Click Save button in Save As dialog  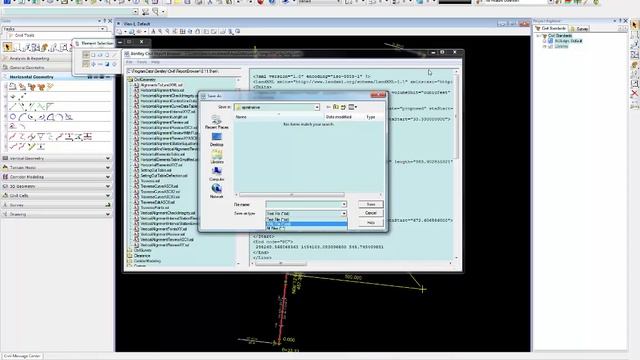click(x=371, y=204)
